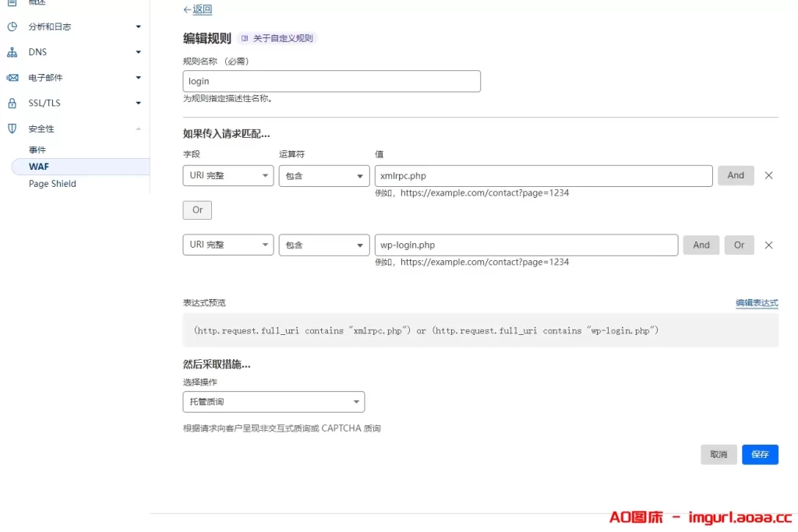Image resolution: width=798 pixels, height=532 pixels.
Task: Open the URI 完整 field dropdown
Action: pos(228,175)
